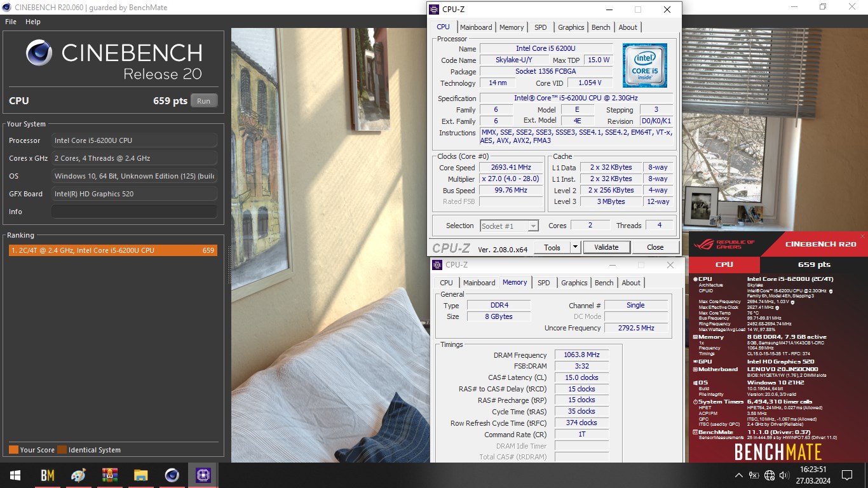The width and height of the screenshot is (868, 488).
Task: Click the Level 3 cache value 3 MBytes
Action: [x=611, y=201]
